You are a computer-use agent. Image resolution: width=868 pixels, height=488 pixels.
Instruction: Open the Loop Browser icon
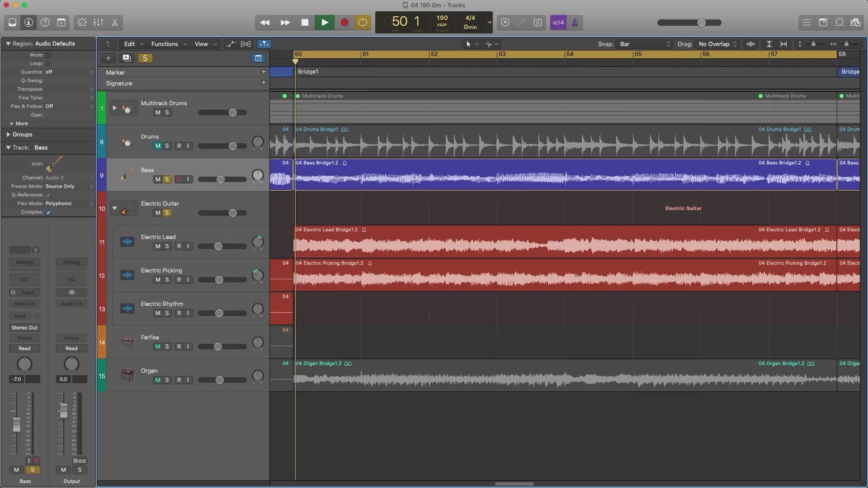pos(839,23)
